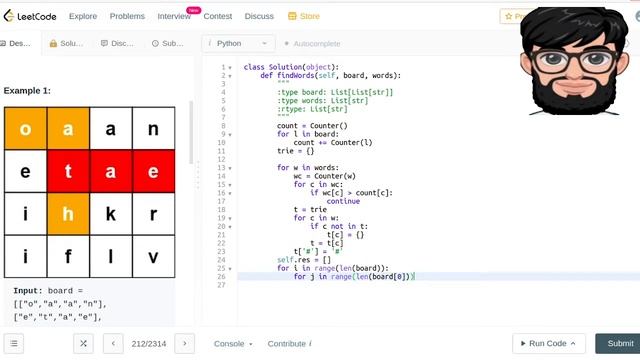The image size is (640, 360).
Task: Click the example board grid image
Action: click(89, 192)
